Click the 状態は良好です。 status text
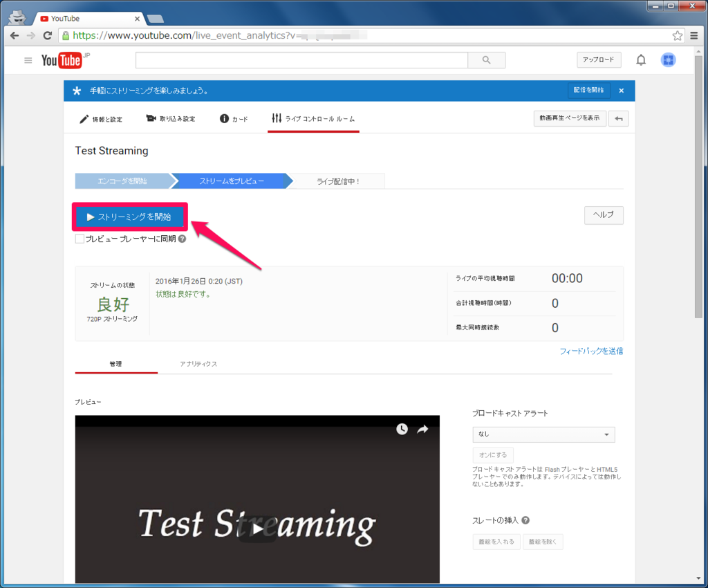The width and height of the screenshot is (708, 588). pyautogui.click(x=183, y=295)
